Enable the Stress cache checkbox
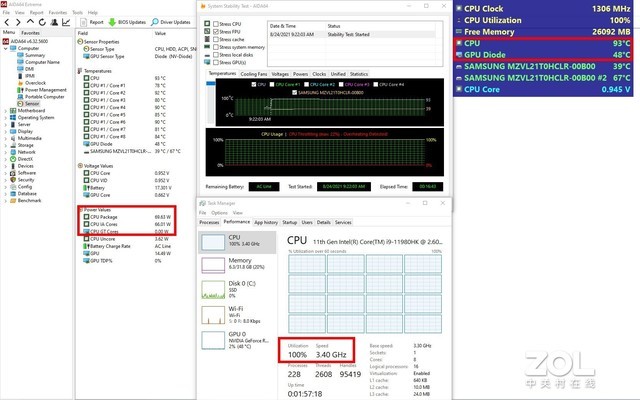This screenshot has height=400, width=640. pyautogui.click(x=216, y=40)
